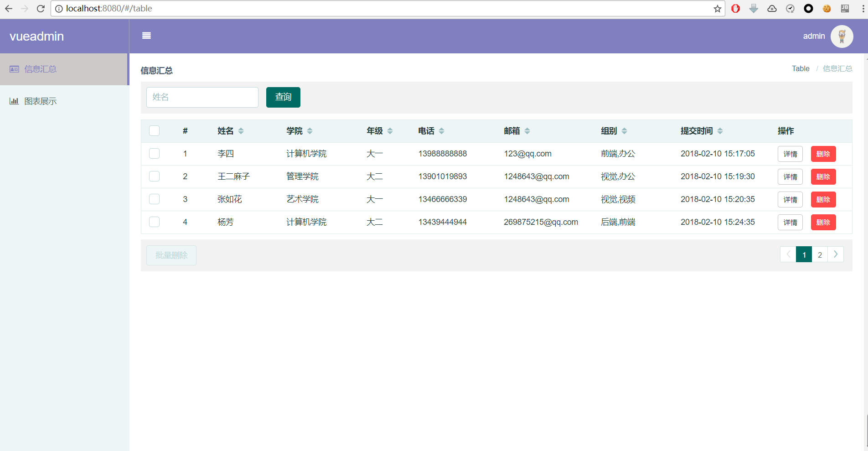Open 图表展示 in the sidebar menu

[64, 101]
